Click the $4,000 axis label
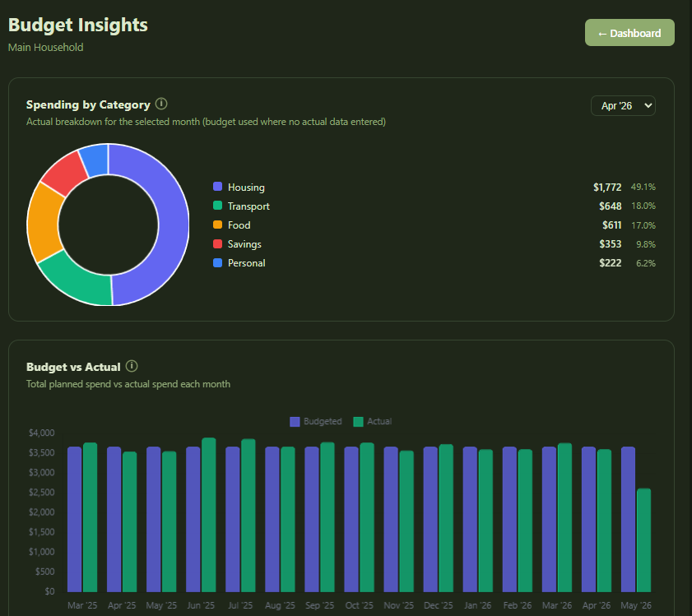The image size is (692, 616). point(41,433)
